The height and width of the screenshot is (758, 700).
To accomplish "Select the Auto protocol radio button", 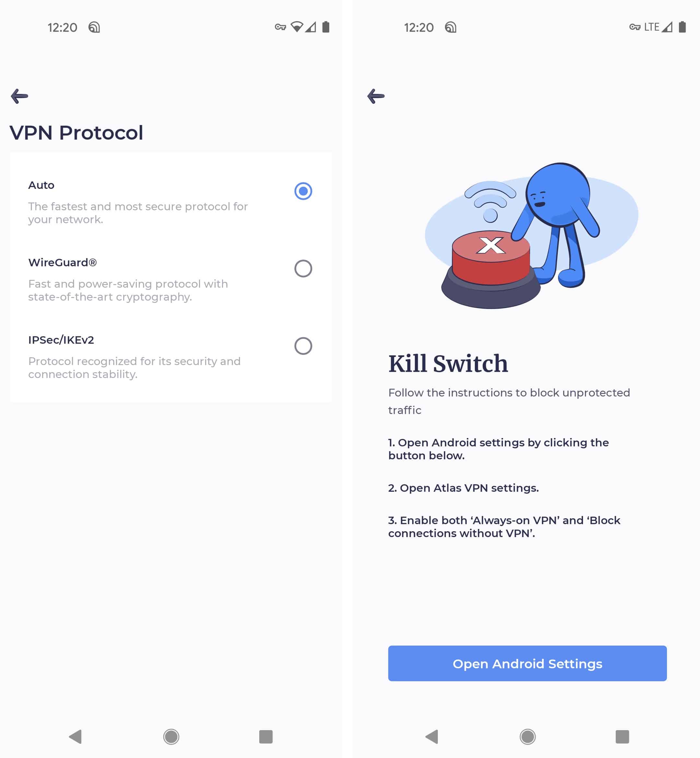I will click(303, 191).
